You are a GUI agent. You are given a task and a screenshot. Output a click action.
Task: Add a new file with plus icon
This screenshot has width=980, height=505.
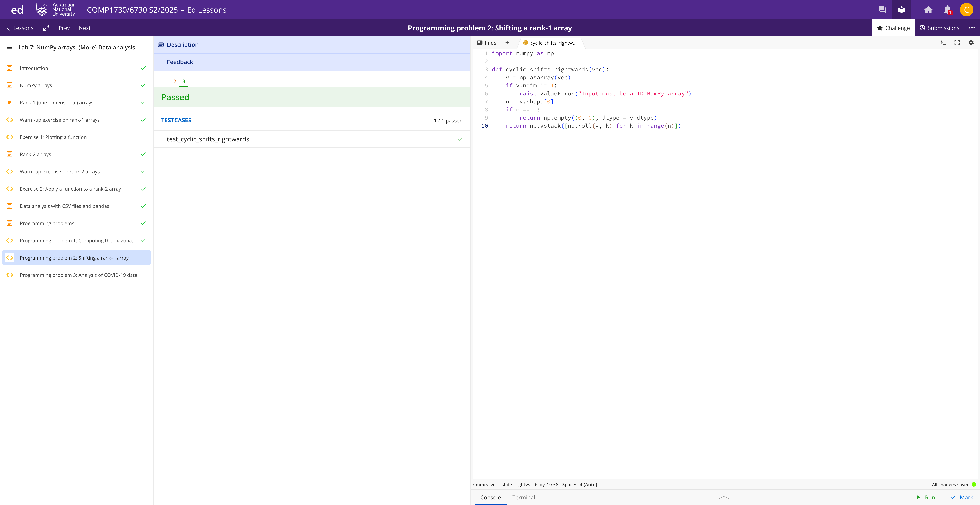click(x=507, y=43)
